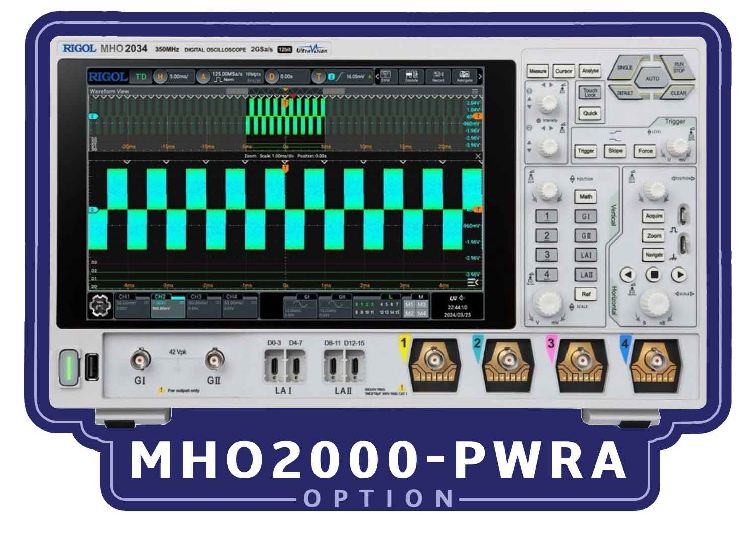Click the horizontal SCALE knob
The width and height of the screenshot is (756, 534).
pyautogui.click(x=654, y=303)
